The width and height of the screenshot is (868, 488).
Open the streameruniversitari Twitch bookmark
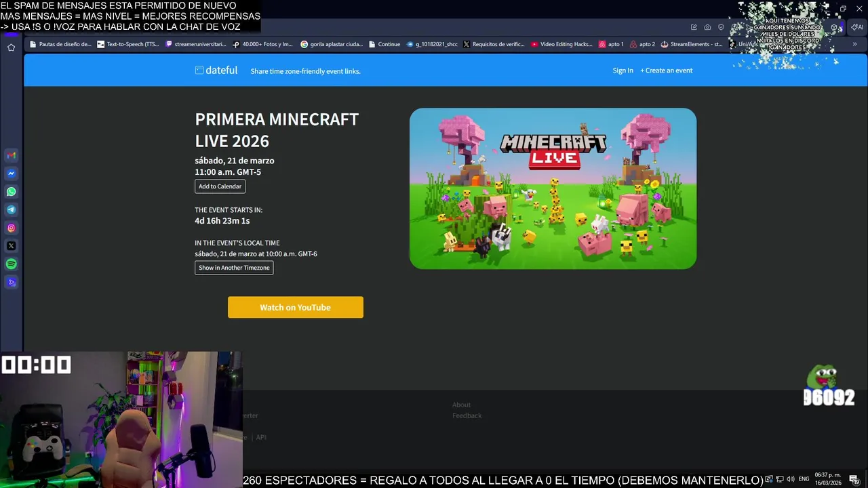[195, 44]
